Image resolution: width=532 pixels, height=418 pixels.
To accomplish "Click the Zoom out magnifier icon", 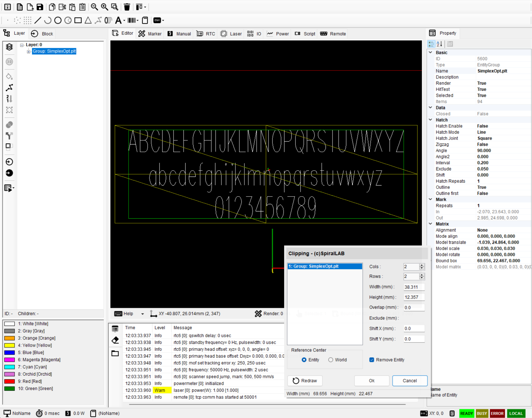I will pos(94,7).
